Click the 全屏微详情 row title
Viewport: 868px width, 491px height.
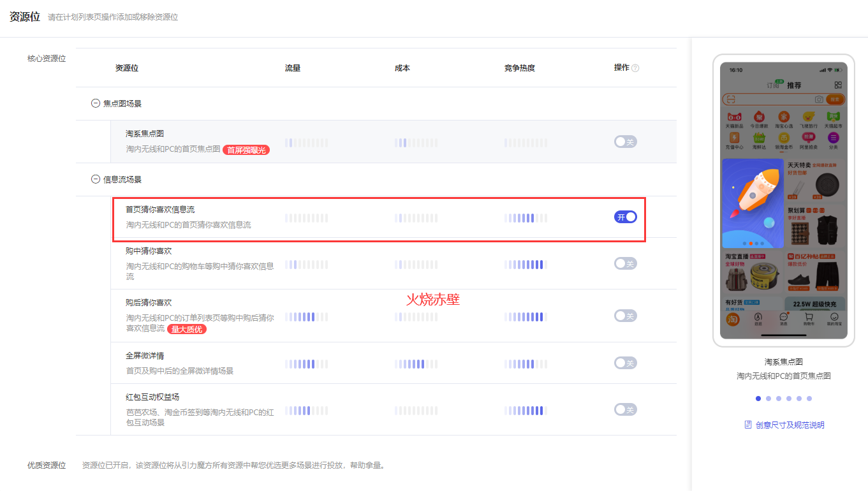pyautogui.click(x=145, y=356)
